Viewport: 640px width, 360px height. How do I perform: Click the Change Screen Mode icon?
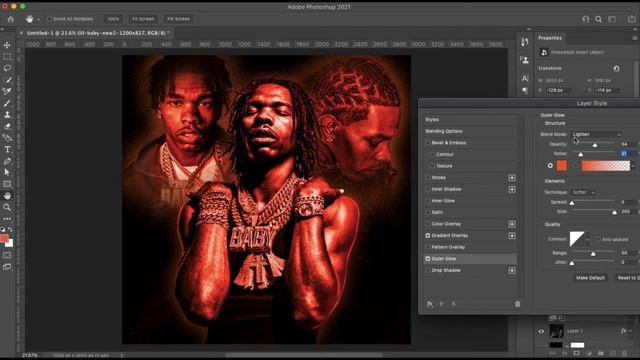[x=7, y=267]
